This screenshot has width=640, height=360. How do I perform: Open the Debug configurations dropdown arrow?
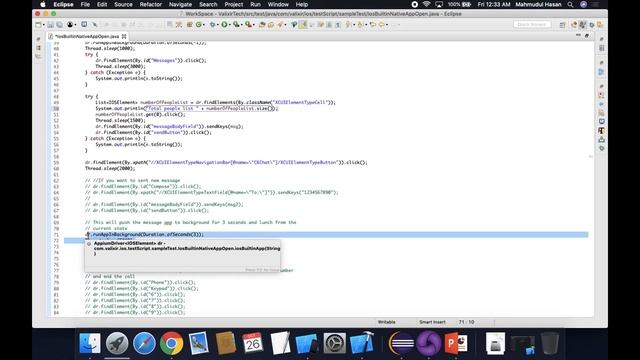pyautogui.click(x=217, y=25)
